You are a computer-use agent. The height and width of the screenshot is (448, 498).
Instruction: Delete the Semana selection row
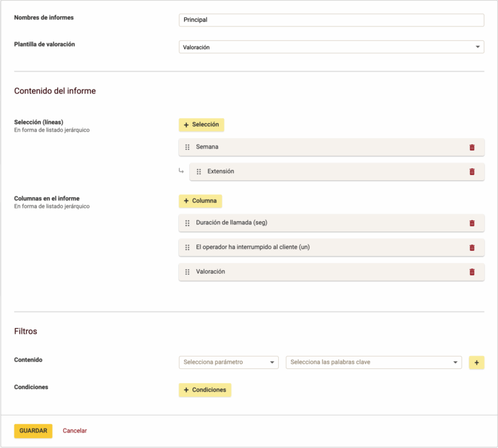click(x=471, y=147)
